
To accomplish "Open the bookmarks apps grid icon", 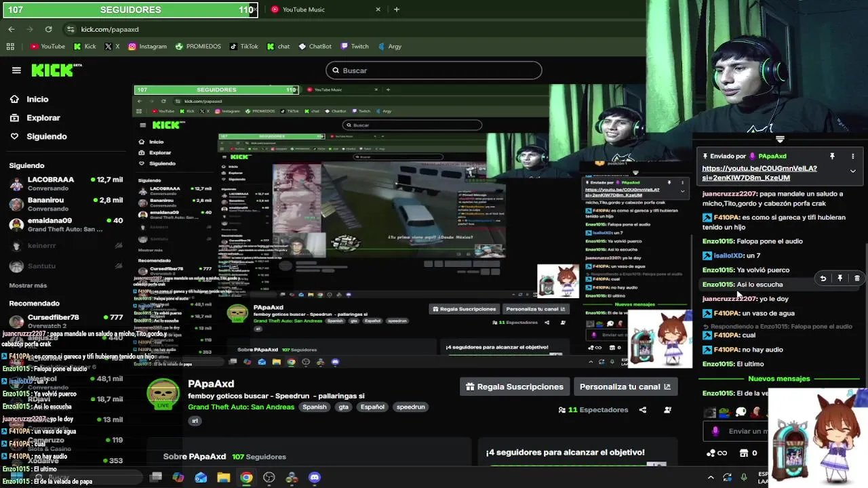I will click(x=10, y=47).
